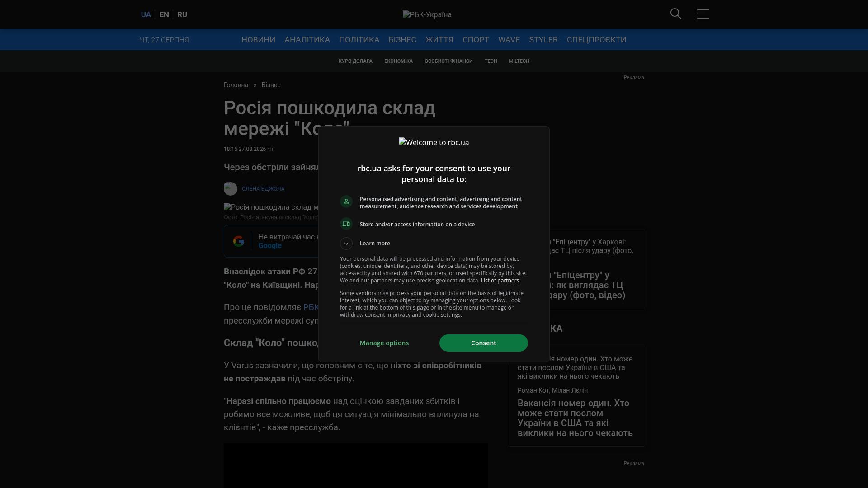
Task: Click the Бізнес breadcrumb
Action: 271,85
